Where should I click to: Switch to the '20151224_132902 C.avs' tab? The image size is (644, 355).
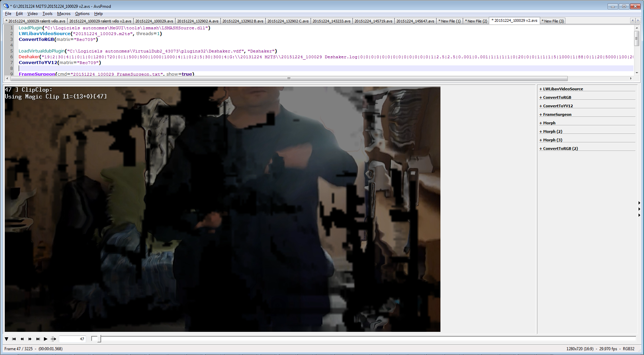288,21
